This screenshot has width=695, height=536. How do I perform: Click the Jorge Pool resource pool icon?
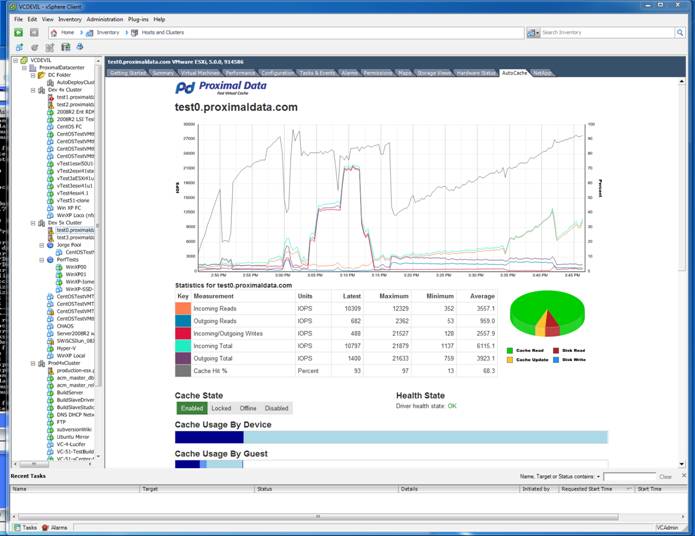[x=51, y=245]
